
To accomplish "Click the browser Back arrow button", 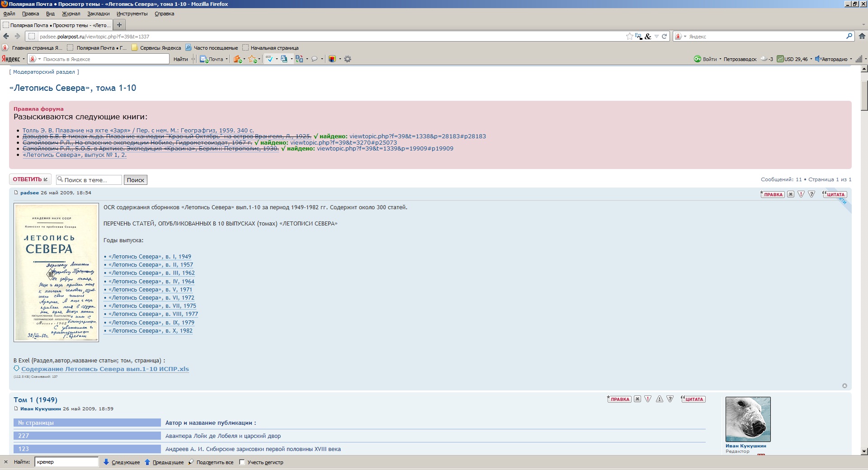I will pos(6,36).
